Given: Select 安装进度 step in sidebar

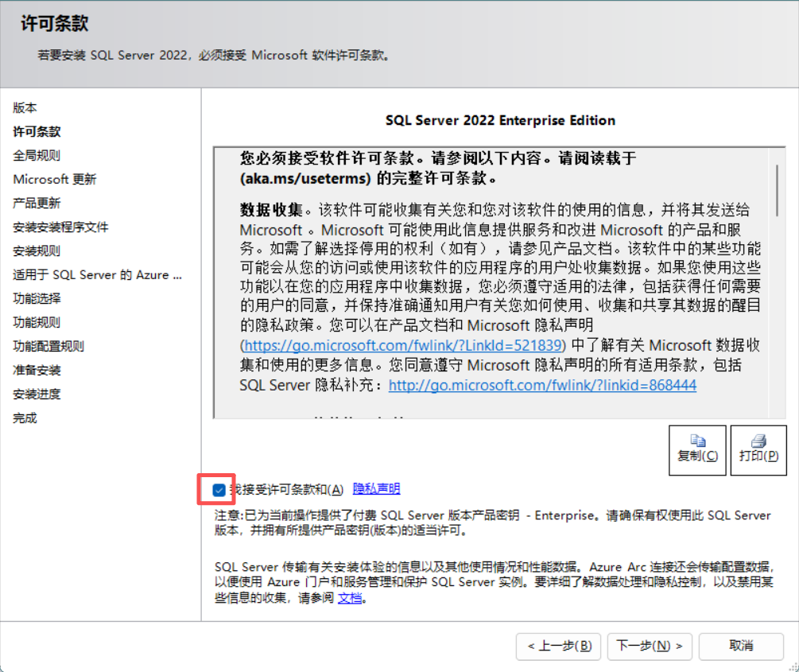Looking at the screenshot, I should [37, 394].
